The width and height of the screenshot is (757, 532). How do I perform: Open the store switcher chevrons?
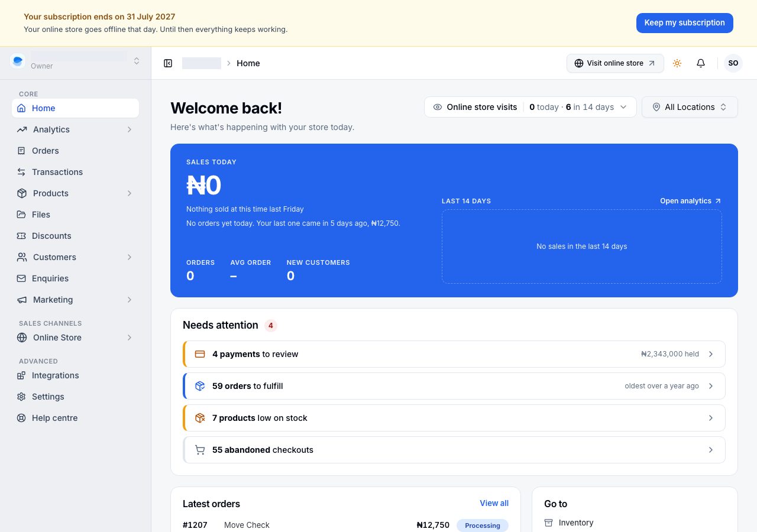coord(137,60)
